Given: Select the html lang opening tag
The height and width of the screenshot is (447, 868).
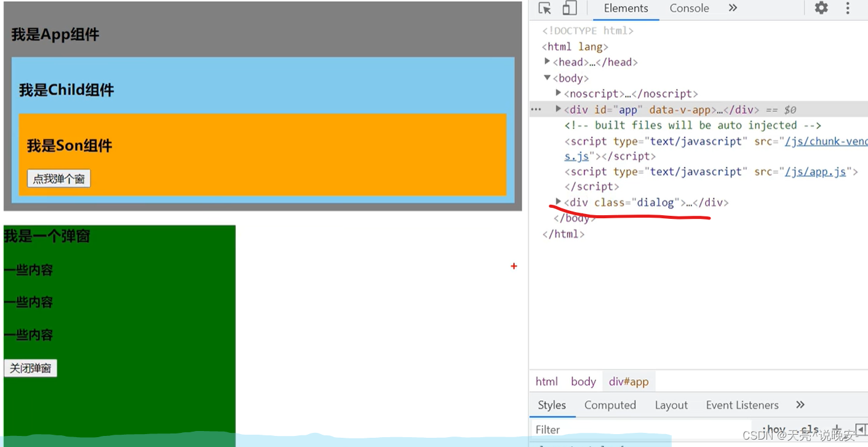Looking at the screenshot, I should pyautogui.click(x=575, y=47).
